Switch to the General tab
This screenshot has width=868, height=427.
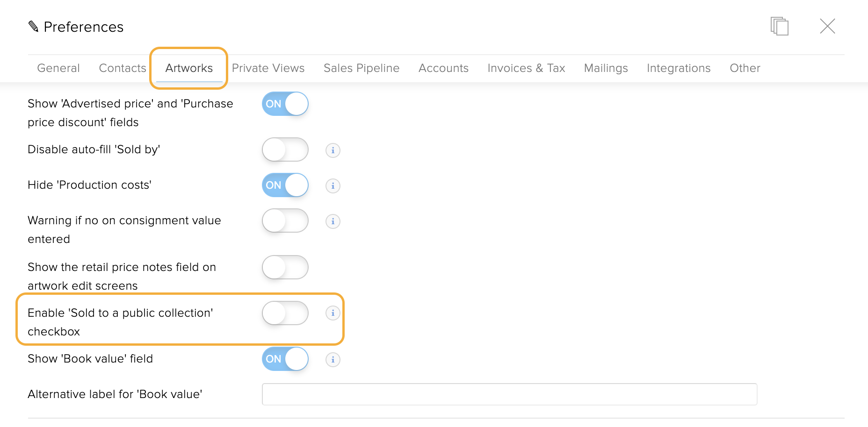click(x=58, y=68)
